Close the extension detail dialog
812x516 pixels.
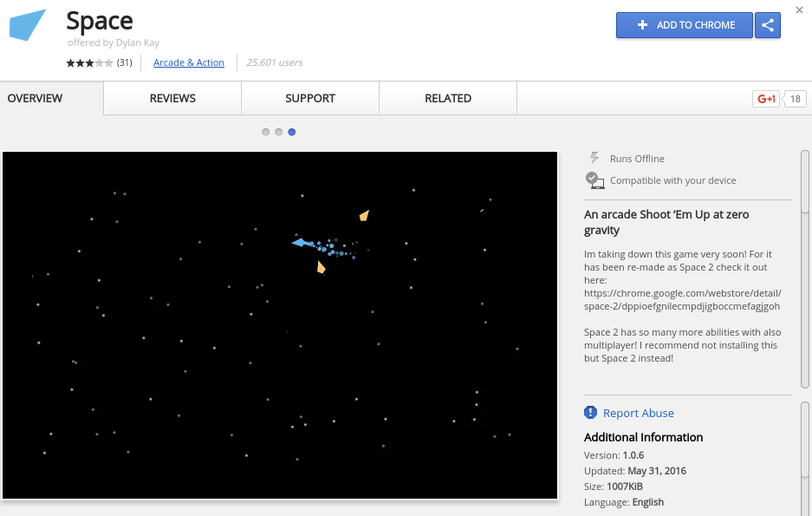click(799, 10)
